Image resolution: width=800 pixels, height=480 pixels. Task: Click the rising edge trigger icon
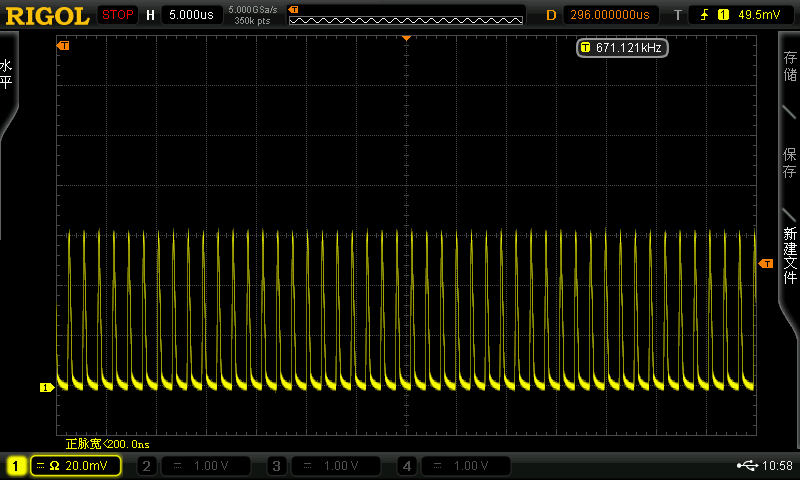[x=705, y=15]
